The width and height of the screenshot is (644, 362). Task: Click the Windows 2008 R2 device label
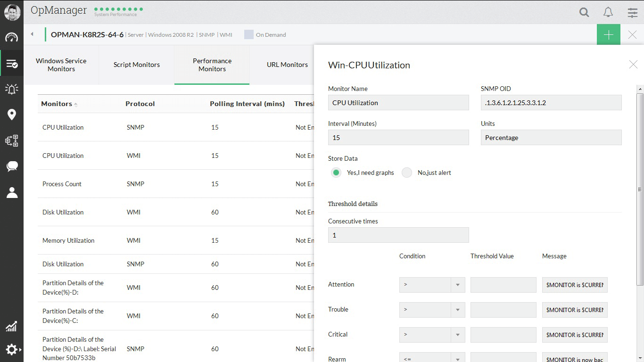click(171, 35)
